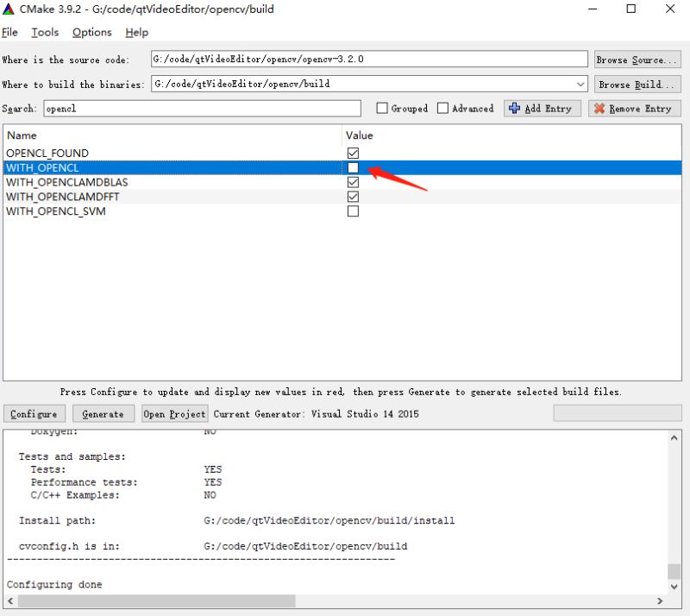Turn off WITH_OPENCLAMDBLAS

point(353,182)
